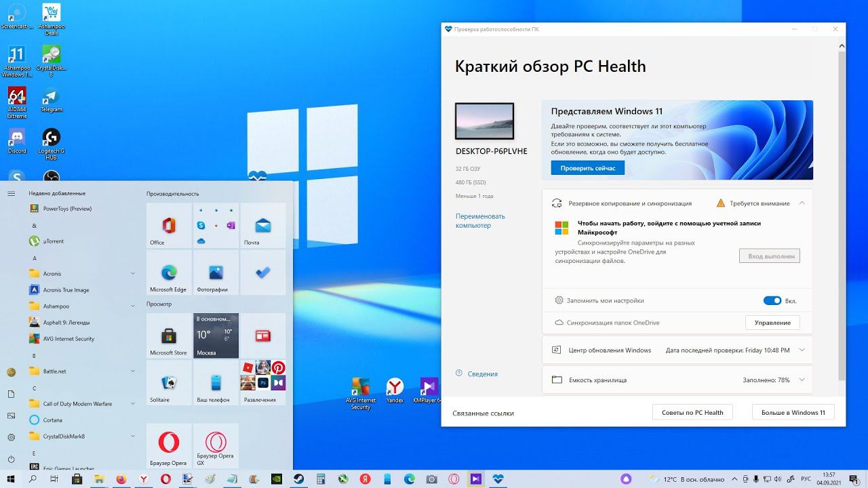Viewport: 868px width, 488px height.
Task: Open Logitech G HUB desktop shortcut
Action: (x=51, y=144)
